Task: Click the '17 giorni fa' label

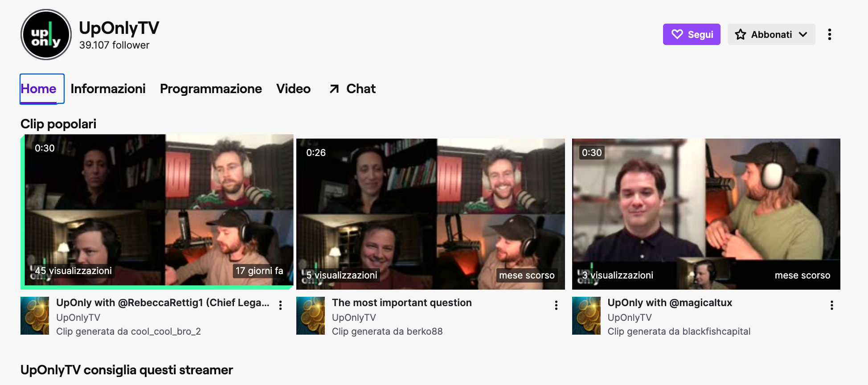Action: [x=259, y=271]
